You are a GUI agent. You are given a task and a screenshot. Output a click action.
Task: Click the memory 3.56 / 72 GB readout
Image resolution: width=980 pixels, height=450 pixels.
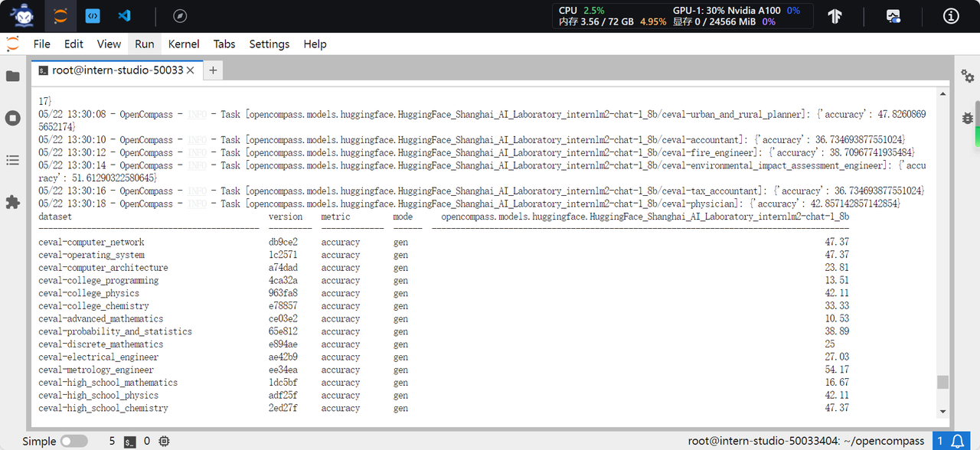click(612, 22)
